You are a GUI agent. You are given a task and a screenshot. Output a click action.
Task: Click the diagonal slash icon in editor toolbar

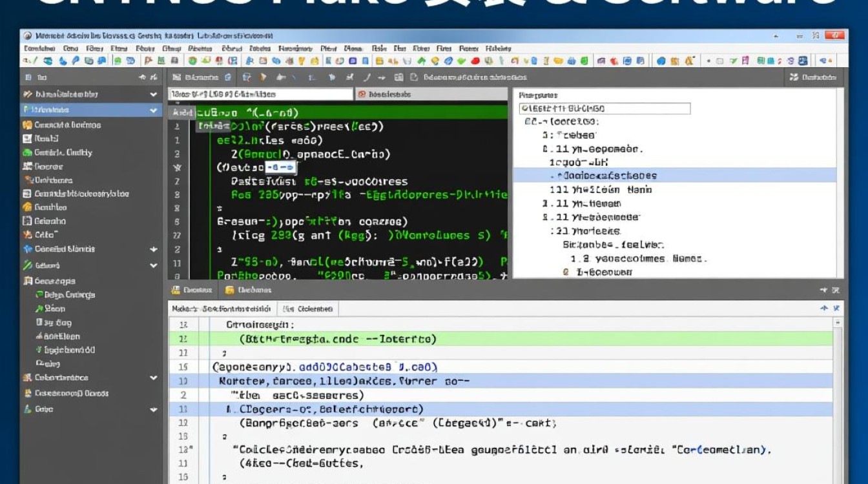coord(366,77)
